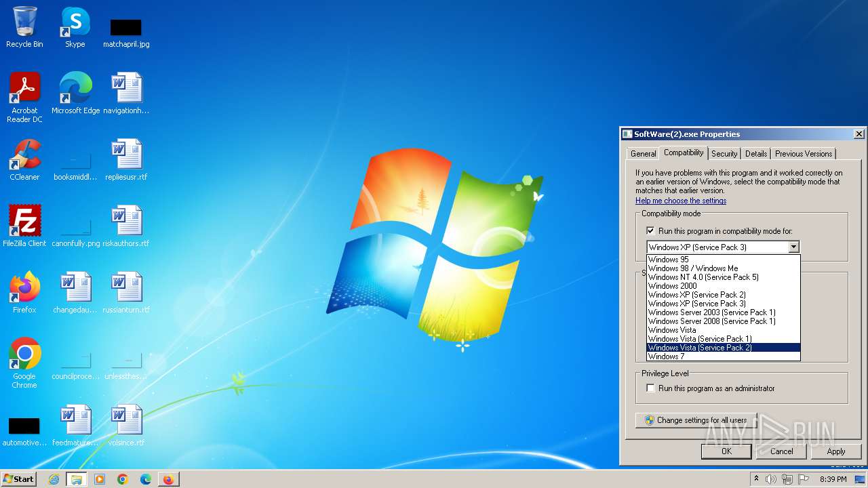Image resolution: width=868 pixels, height=488 pixels.
Task: Select the matchapril.jpg desktop file
Action: click(126, 32)
